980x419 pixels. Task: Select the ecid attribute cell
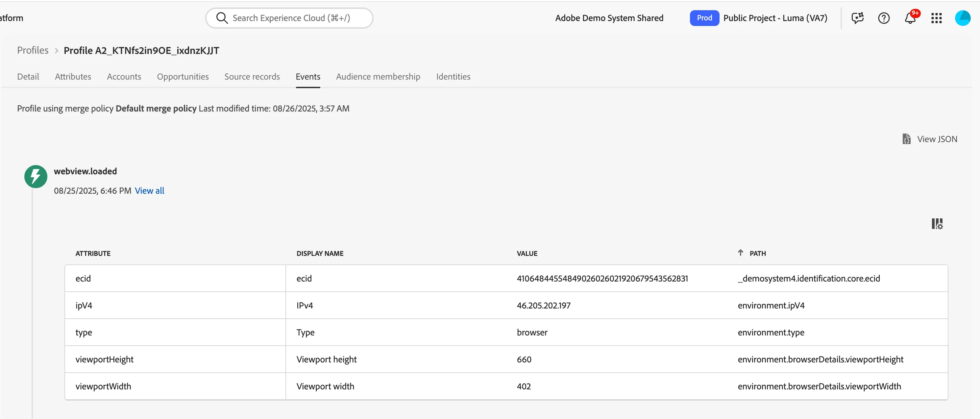point(175,279)
